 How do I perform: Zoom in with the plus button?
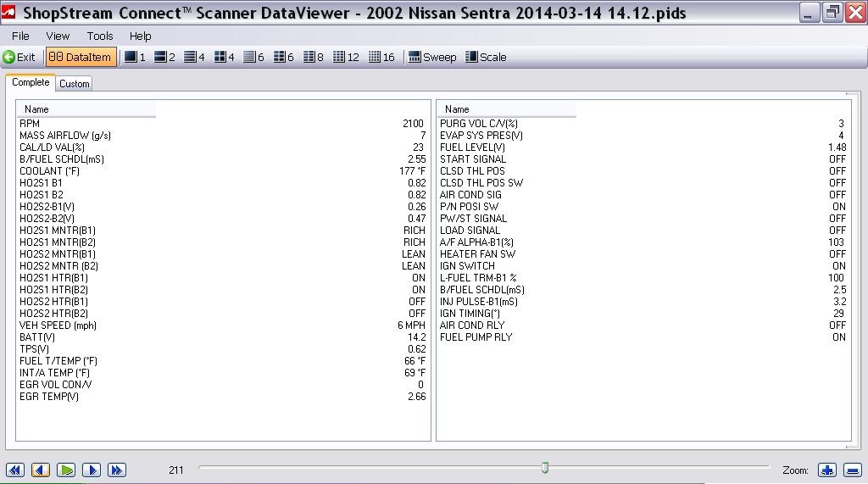[827, 470]
